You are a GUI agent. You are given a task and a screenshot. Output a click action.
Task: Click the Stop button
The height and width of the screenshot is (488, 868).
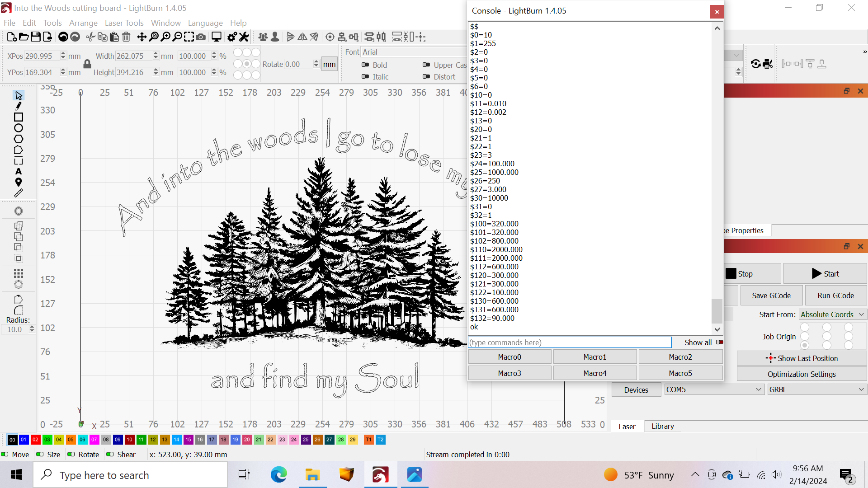pos(752,274)
